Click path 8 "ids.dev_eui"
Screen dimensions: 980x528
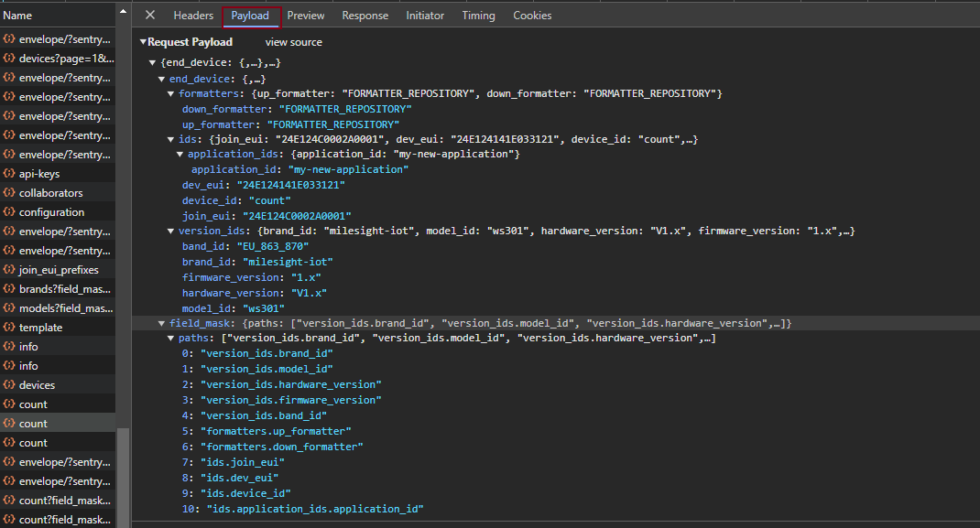coord(239,479)
